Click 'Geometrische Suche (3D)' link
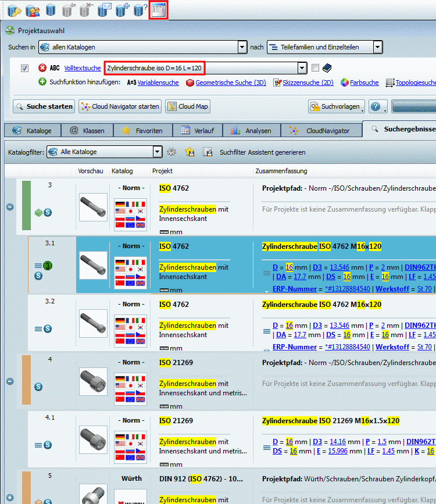436x504 pixels. click(x=231, y=83)
